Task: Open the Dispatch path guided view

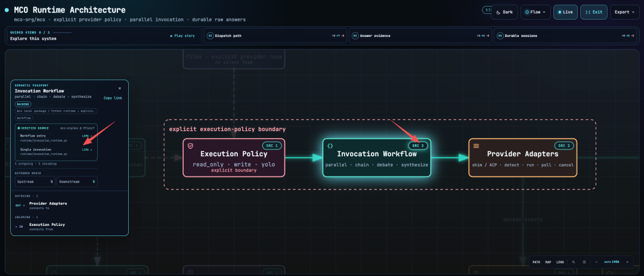Action: [x=275, y=36]
